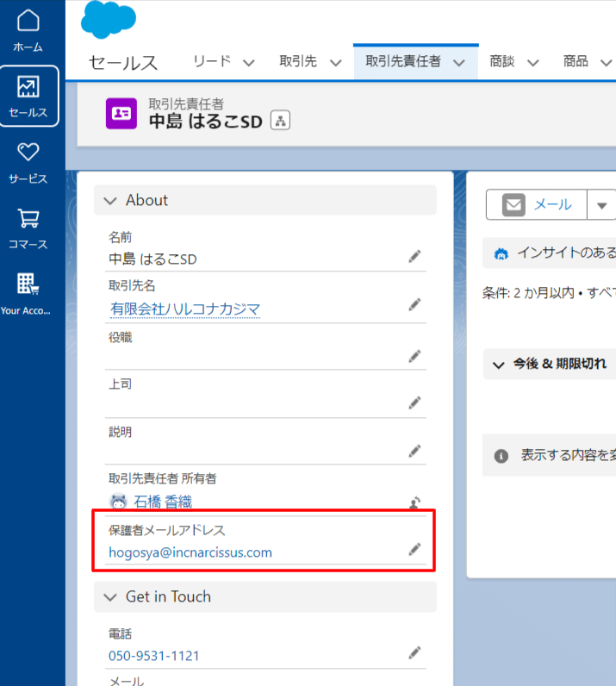Viewport: 616px width, 686px height.
Task: Click the envelope icon on the メール button
Action: click(513, 205)
